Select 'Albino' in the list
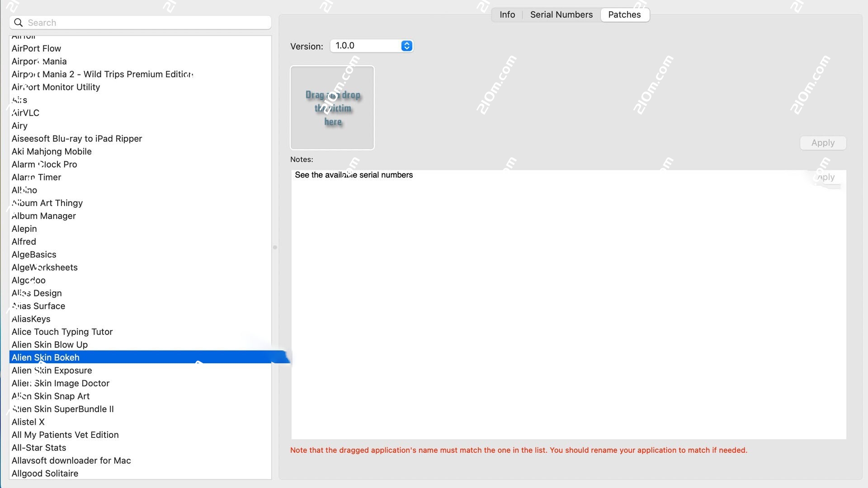Viewport: 868px width, 488px height. (x=140, y=190)
